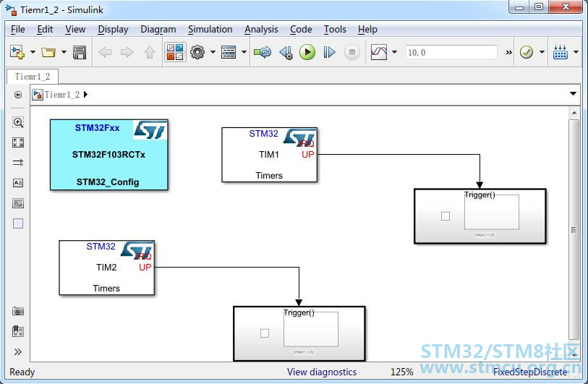The width and height of the screenshot is (588, 384).
Task: Expand the palette double-chevron at bottom
Action: tap(17, 351)
